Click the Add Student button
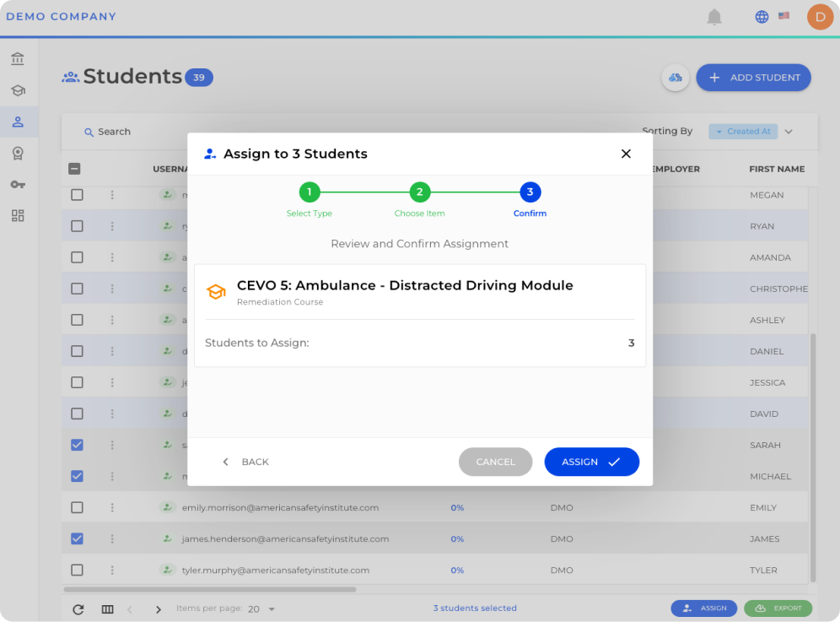The width and height of the screenshot is (840, 622). coord(753,78)
